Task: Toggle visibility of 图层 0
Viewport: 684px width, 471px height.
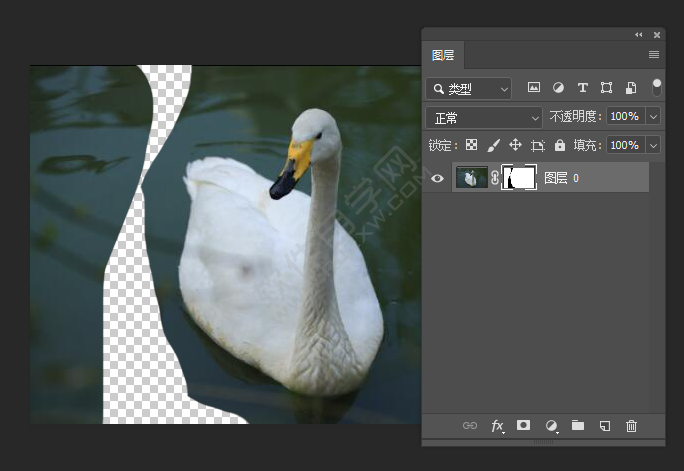Action: [437, 178]
